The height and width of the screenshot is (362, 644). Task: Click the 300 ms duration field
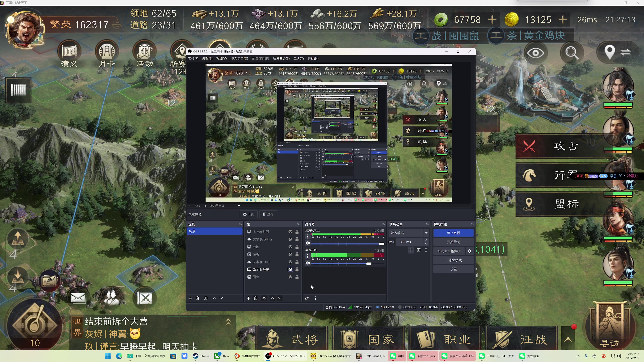click(410, 242)
